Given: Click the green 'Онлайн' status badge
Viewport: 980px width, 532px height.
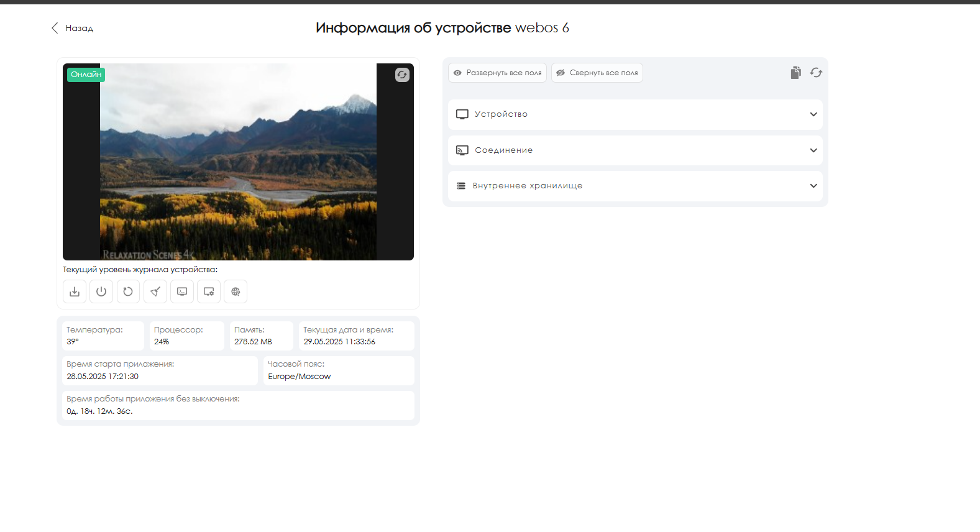Looking at the screenshot, I should 86,75.
